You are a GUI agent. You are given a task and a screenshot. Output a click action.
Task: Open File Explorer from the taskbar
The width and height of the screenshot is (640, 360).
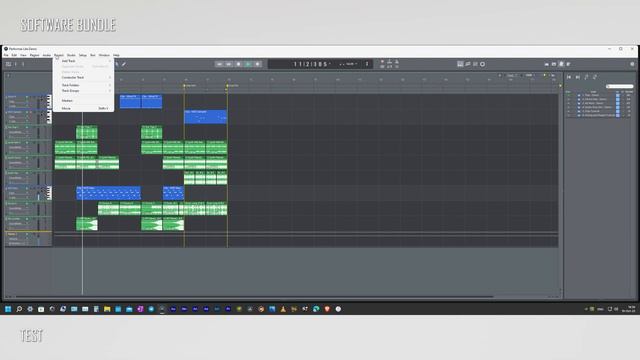(107, 309)
